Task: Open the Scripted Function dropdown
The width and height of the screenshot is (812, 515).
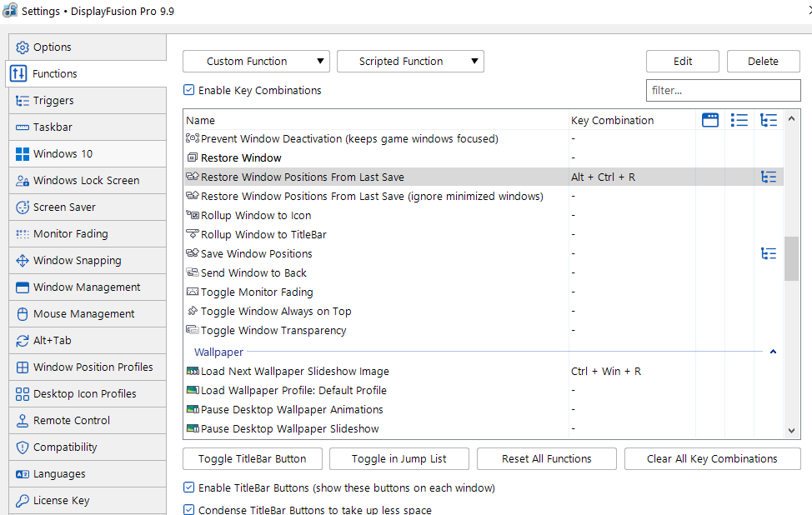Action: (x=410, y=61)
